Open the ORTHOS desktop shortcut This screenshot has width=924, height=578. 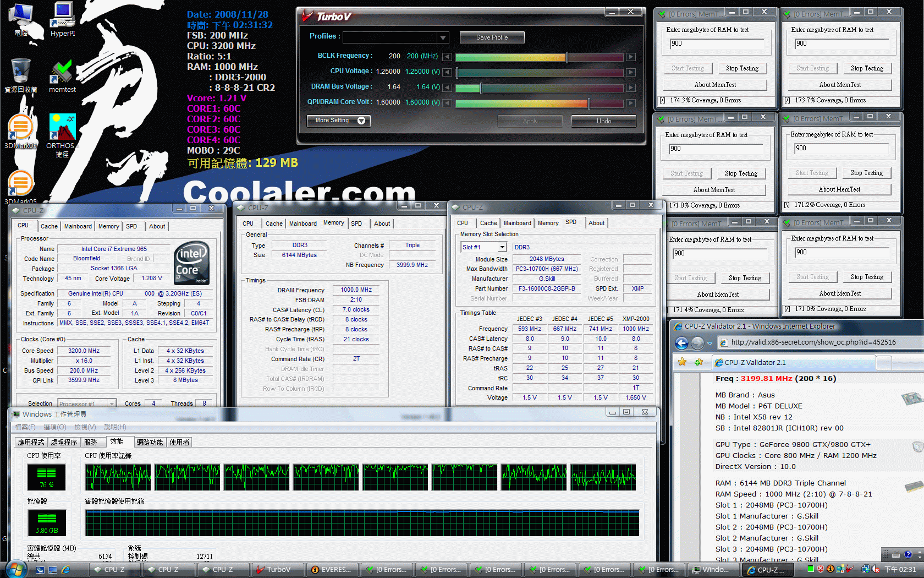[62, 135]
